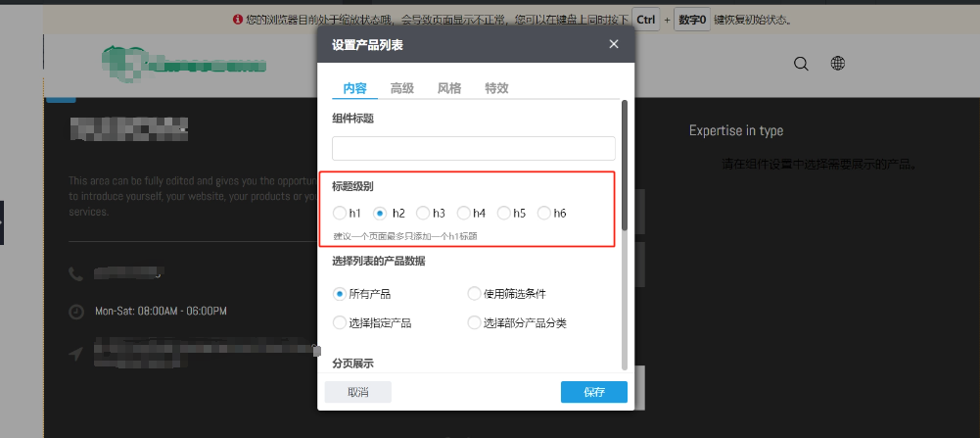Choose the h6 heading level option
980x438 pixels.
tap(544, 213)
